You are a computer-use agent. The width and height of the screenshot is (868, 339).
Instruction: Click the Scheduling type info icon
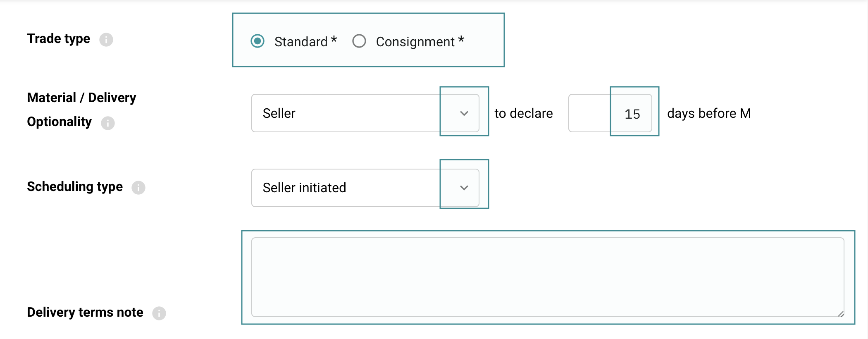(x=138, y=188)
